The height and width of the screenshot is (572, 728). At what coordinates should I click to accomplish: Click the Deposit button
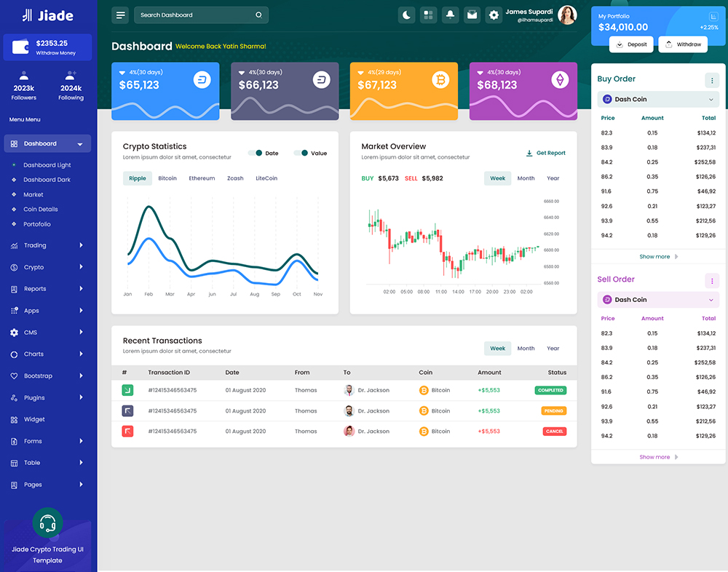(630, 44)
